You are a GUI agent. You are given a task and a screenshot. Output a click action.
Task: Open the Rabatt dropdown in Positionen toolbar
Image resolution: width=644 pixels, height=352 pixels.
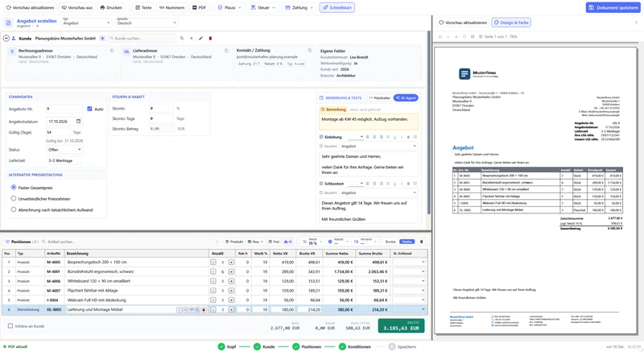338,242
